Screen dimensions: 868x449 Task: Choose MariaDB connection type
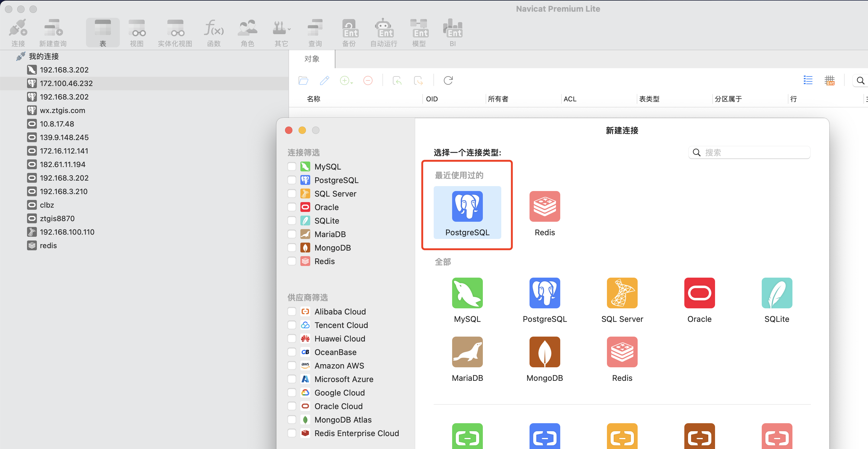467,352
